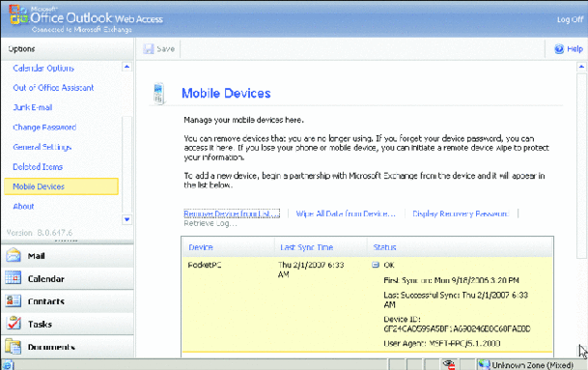Click Wipe All Data from Device link

tap(346, 213)
